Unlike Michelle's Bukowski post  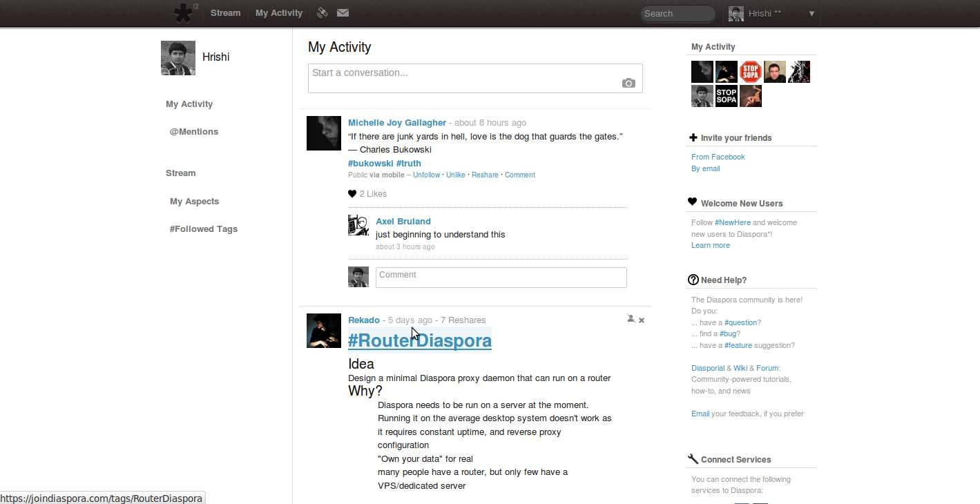pyautogui.click(x=455, y=175)
